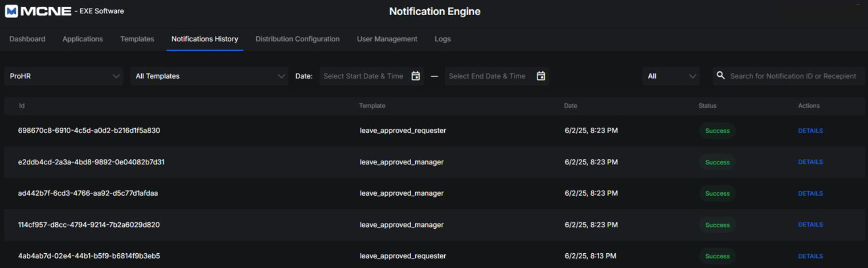Click the notification ID search box
Image resolution: width=868 pixels, height=268 pixels.
click(x=793, y=76)
